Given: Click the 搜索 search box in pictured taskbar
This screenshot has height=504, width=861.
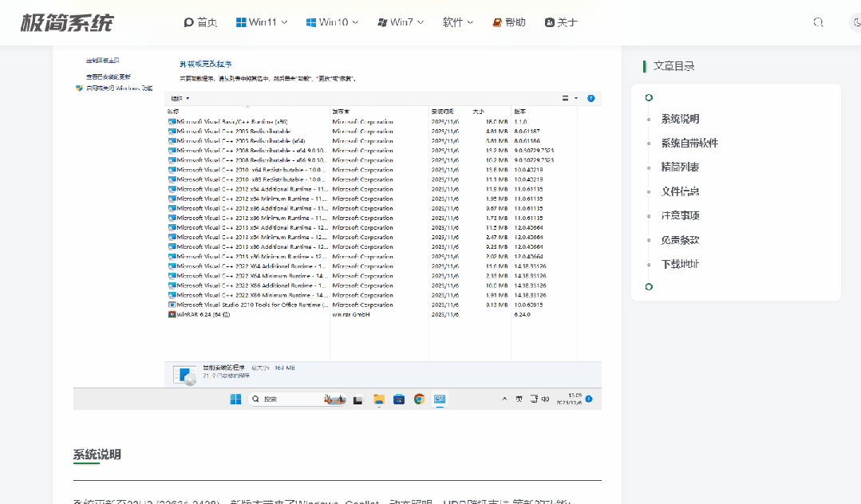Looking at the screenshot, I should coord(297,400).
